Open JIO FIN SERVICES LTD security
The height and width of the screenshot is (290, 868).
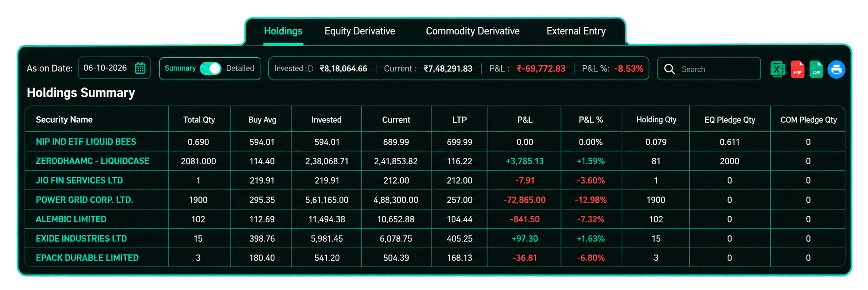pos(79,180)
